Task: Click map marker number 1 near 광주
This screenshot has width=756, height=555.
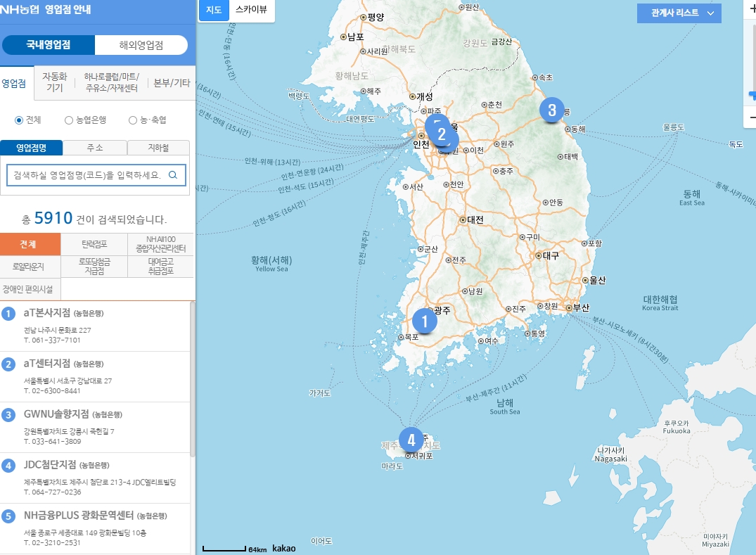Action: point(424,321)
